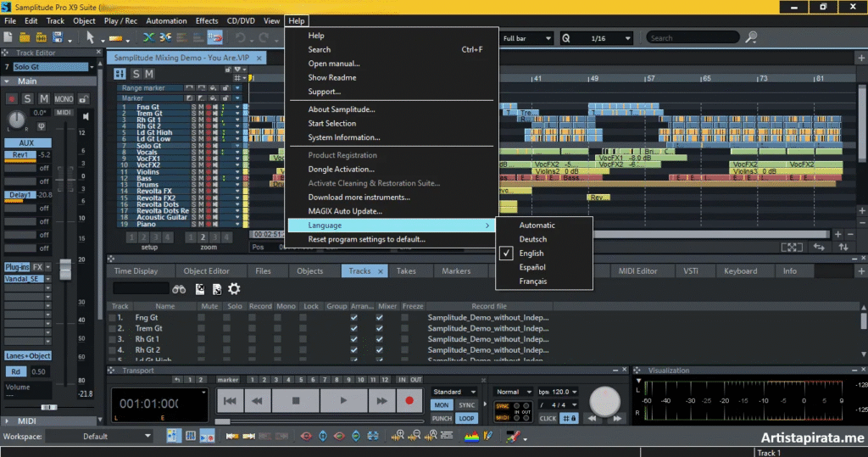
Task: Click the zoom-out waveform icon in bottom toolbar
Action: [x=415, y=437]
